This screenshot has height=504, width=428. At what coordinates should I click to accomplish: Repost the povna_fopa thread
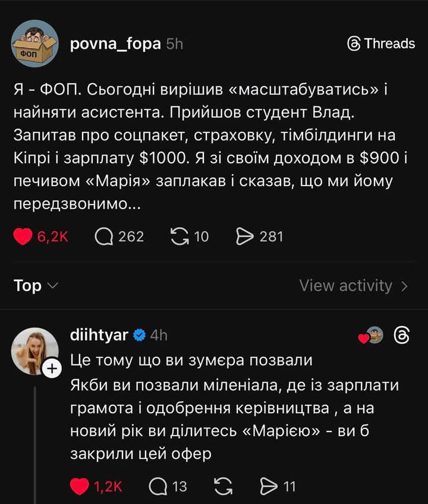pyautogui.click(x=179, y=237)
